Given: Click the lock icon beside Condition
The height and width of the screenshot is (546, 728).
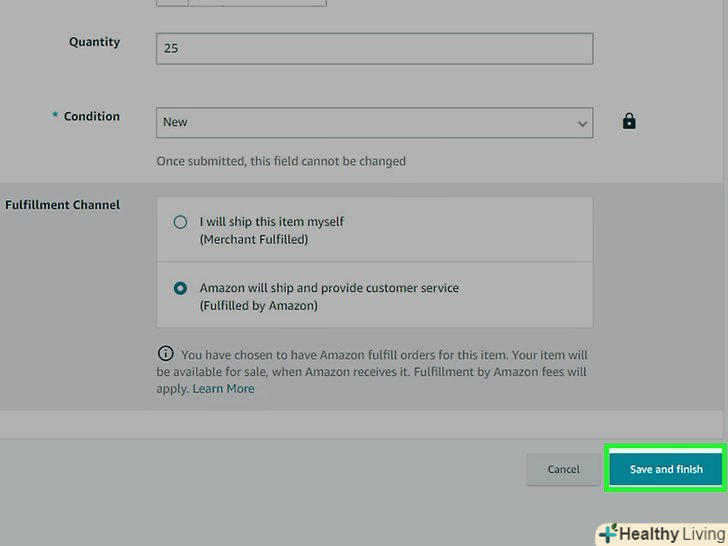Looking at the screenshot, I should (x=629, y=121).
